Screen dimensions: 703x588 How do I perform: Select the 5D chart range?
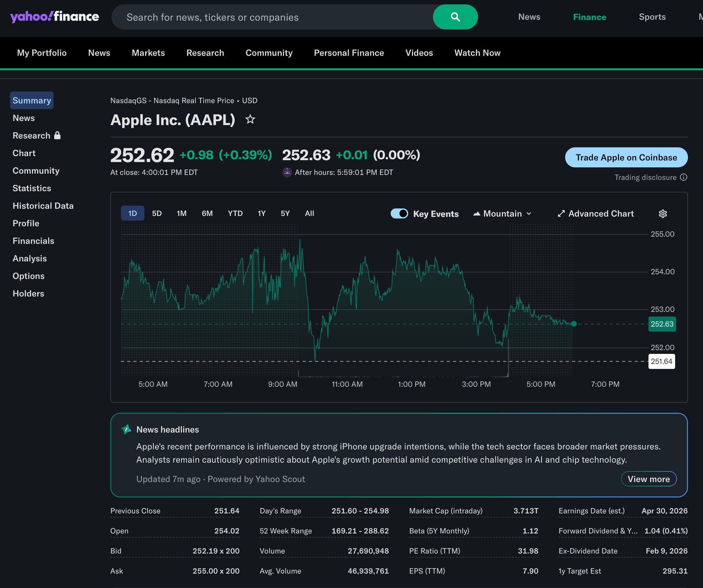point(157,213)
